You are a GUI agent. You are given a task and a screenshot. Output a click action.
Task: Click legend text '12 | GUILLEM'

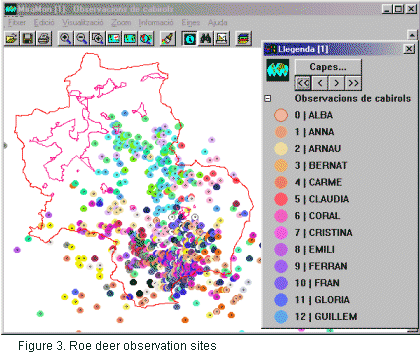coord(326,317)
